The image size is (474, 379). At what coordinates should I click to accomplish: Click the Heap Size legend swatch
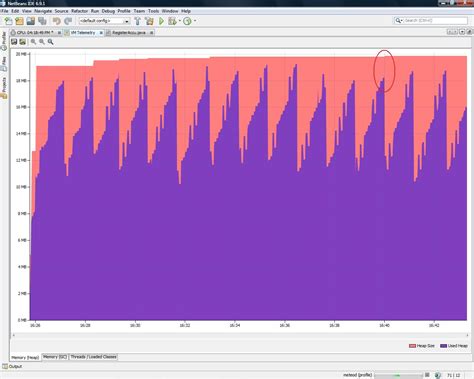pos(412,346)
